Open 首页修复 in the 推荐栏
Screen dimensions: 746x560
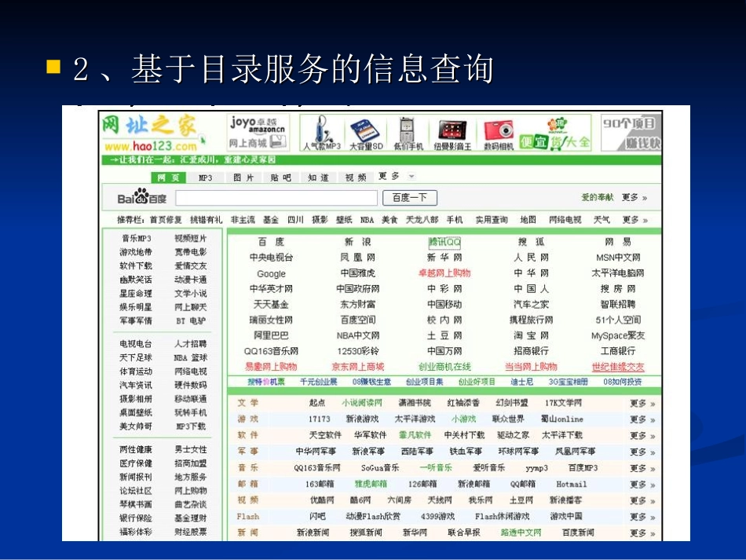166,220
